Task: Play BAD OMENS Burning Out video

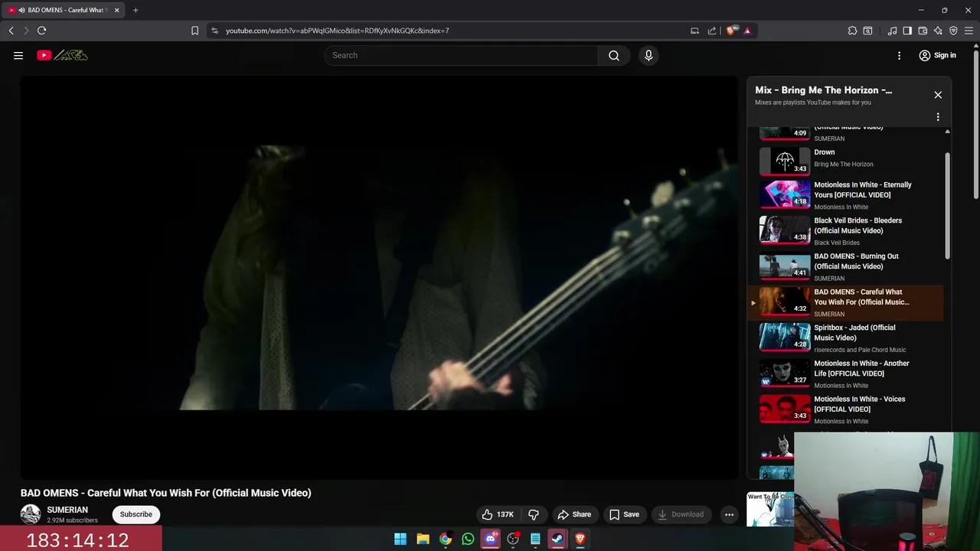Action: (x=847, y=266)
